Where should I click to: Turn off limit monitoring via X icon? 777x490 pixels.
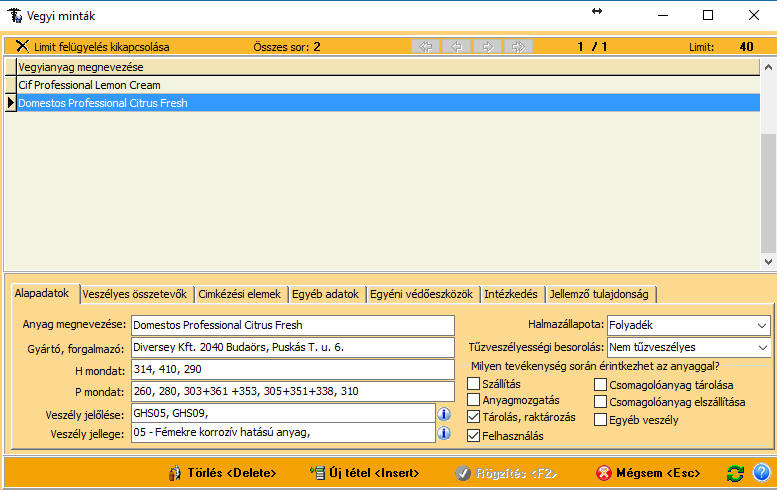click(22, 47)
